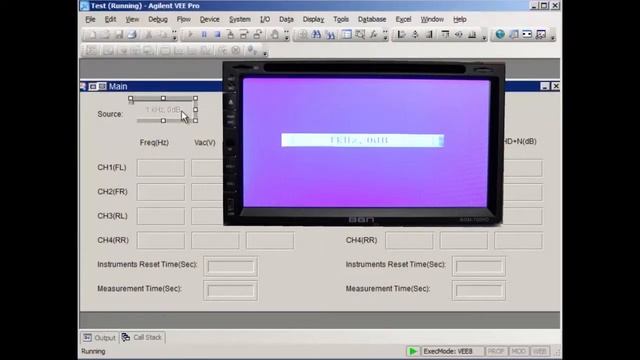
Task: Open the Help menu
Action: (460, 19)
